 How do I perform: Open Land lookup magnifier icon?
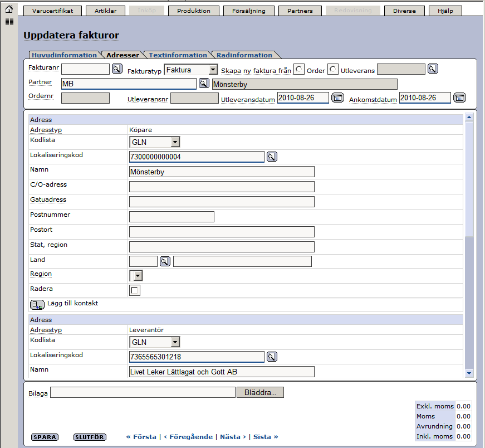pos(165,261)
